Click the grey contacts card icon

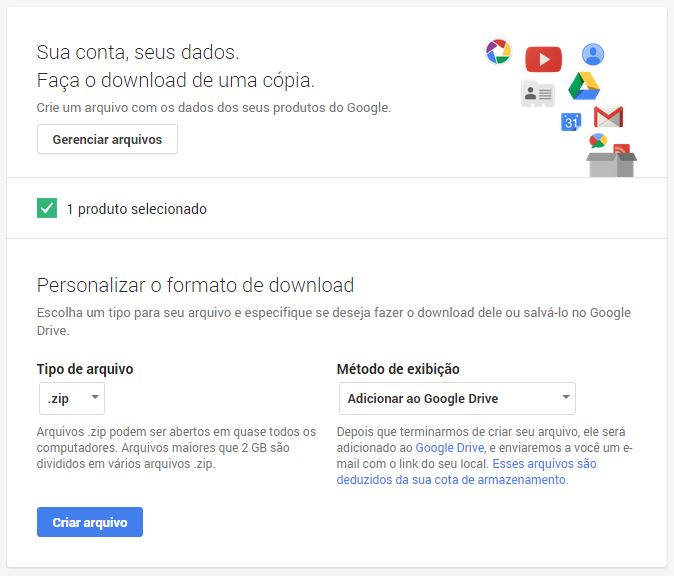[x=537, y=94]
